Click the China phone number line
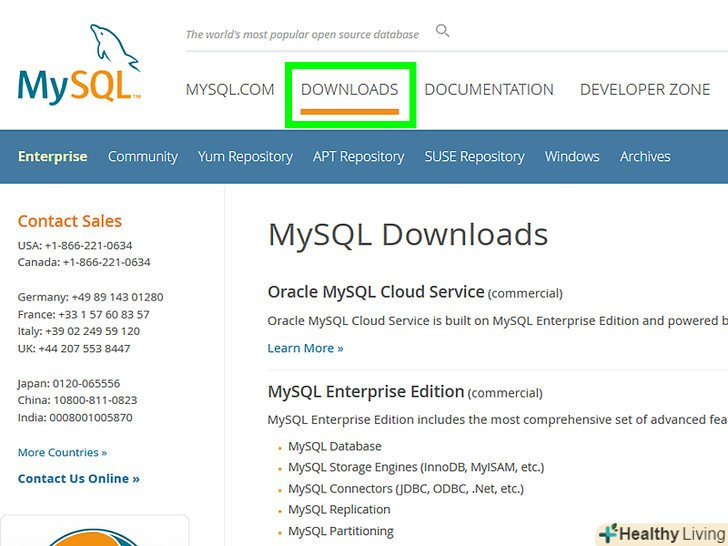The height and width of the screenshot is (546, 728). click(x=78, y=400)
